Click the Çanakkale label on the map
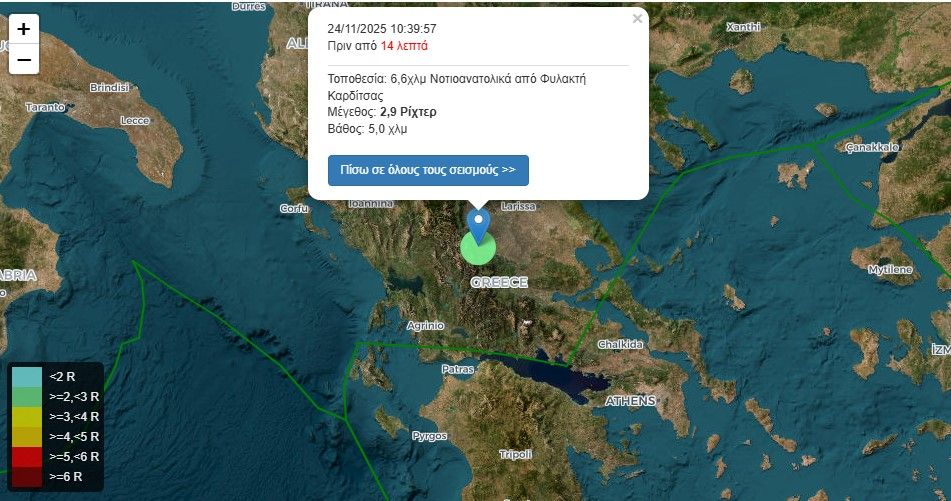The height and width of the screenshot is (501, 951). coord(872,147)
